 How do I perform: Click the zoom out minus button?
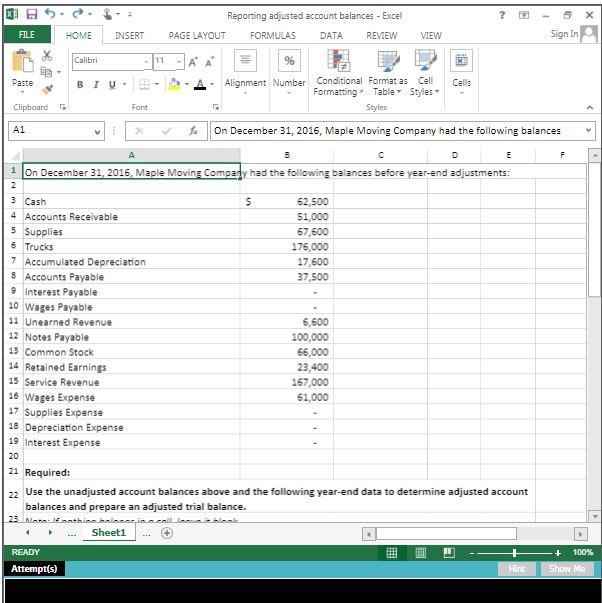click(472, 553)
